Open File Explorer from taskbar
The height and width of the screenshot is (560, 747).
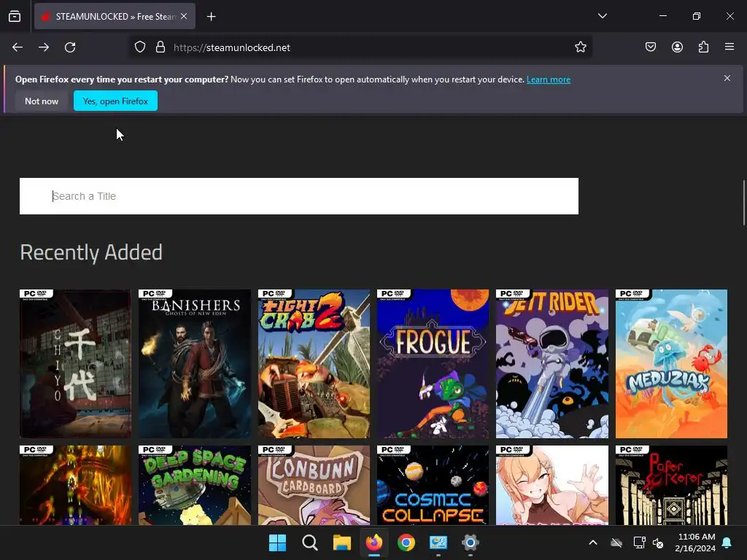click(341, 542)
